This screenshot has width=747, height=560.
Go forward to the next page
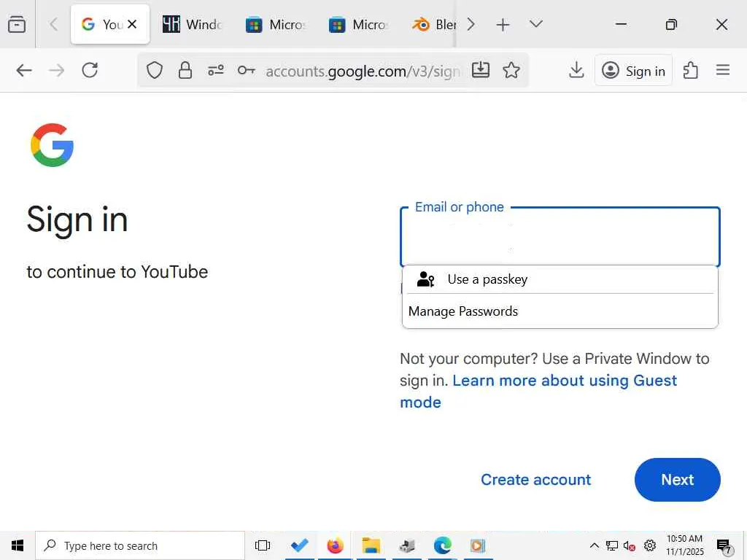(x=57, y=71)
